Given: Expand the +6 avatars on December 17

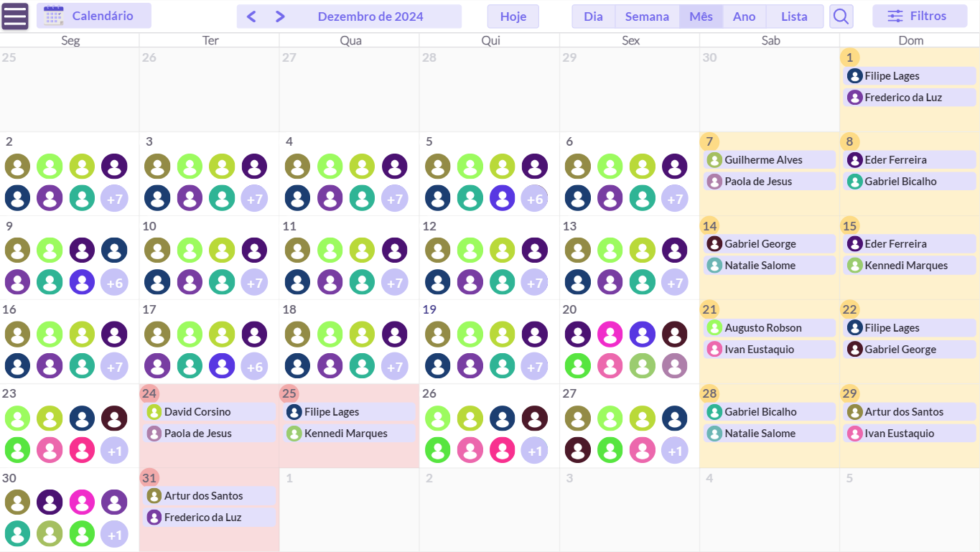Looking at the screenshot, I should [255, 367].
